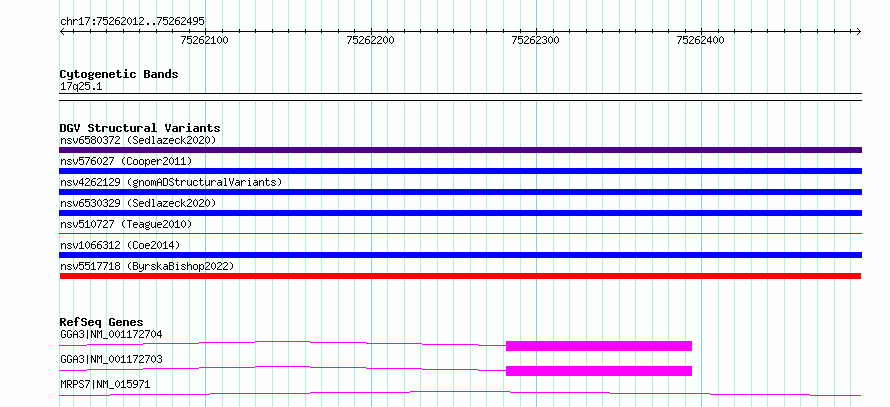Click ruler coordinate 75262400

point(700,40)
